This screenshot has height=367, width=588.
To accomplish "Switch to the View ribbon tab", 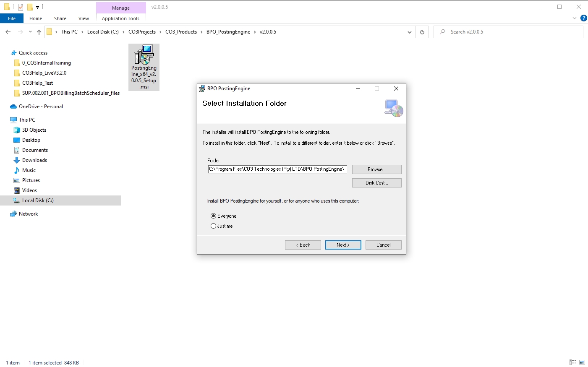I will point(84,18).
